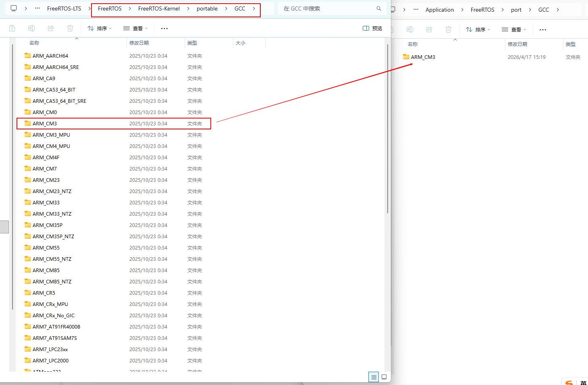Viewport: 588px width, 385px height.
Task: Open the 排序 sort dropdown in right window
Action: coord(478,29)
